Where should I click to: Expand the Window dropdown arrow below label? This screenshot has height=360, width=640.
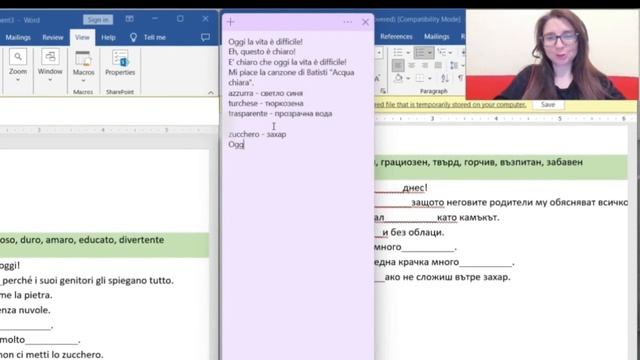(x=50, y=80)
